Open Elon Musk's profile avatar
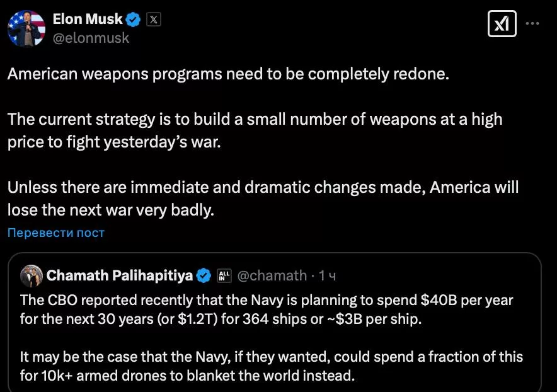 click(26, 28)
